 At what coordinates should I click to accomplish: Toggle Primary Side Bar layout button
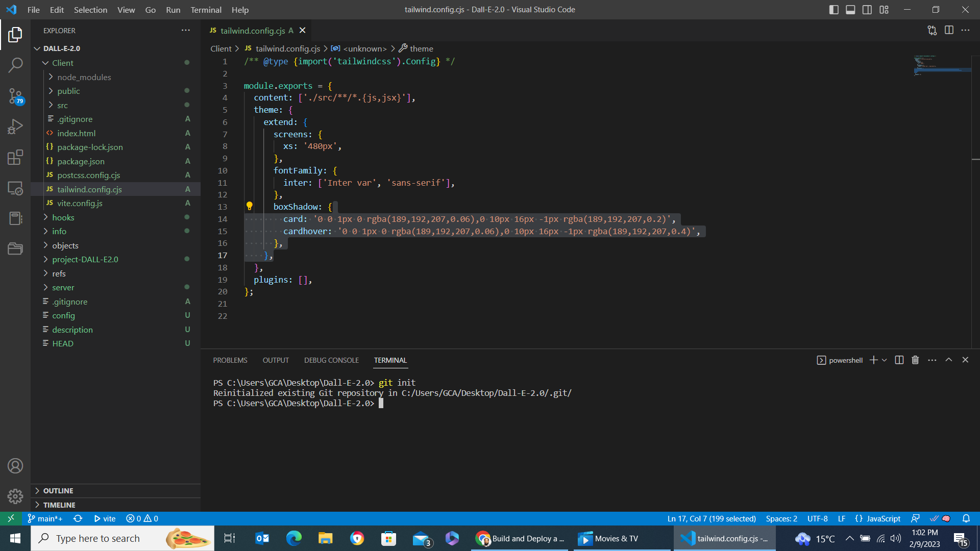[x=834, y=10]
